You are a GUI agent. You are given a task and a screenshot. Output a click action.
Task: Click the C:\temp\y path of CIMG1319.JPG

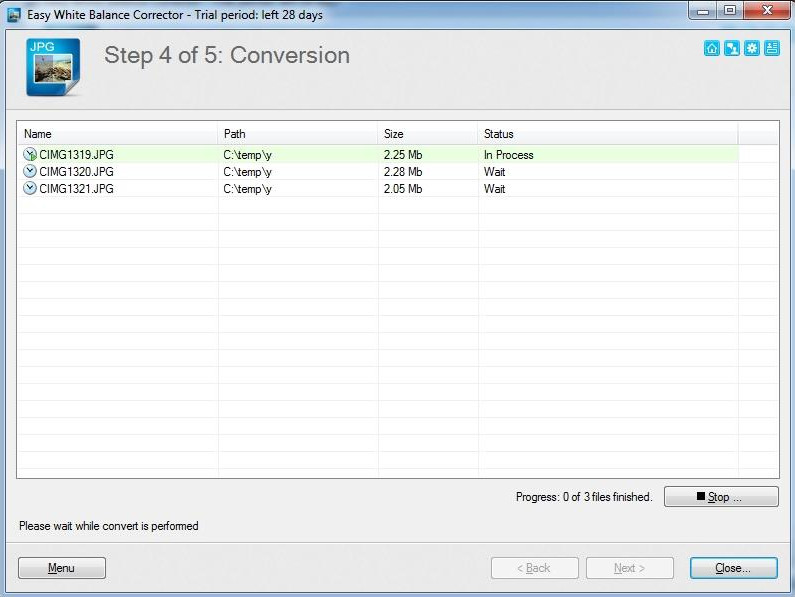(x=247, y=155)
